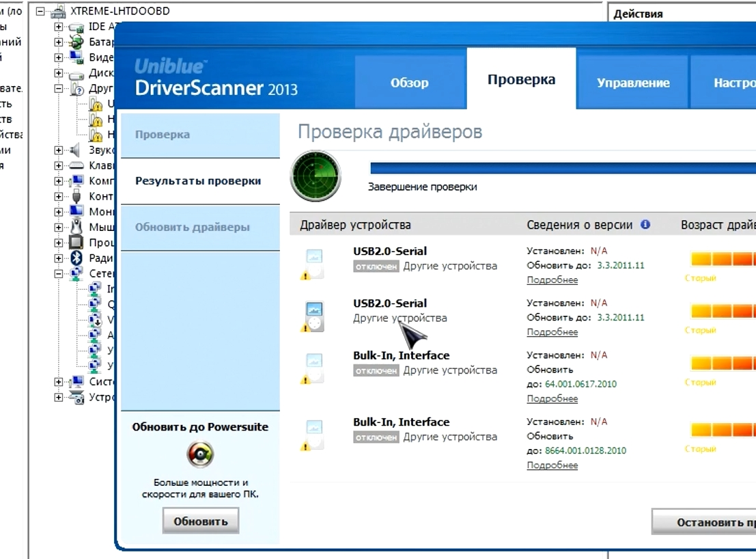Open the Обзор tab in DriverScanner
Screen dimensions: 756x559
click(410, 82)
